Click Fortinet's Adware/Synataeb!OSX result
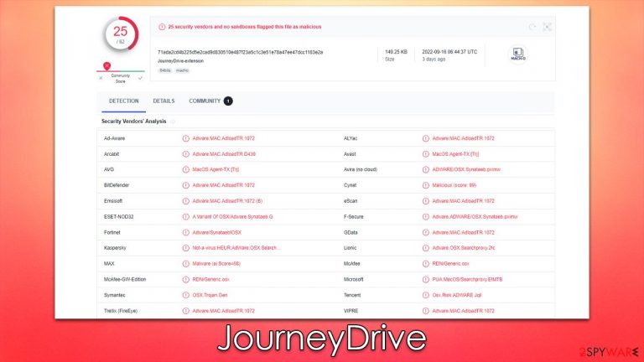The height and width of the screenshot is (362, 644). pos(217,232)
